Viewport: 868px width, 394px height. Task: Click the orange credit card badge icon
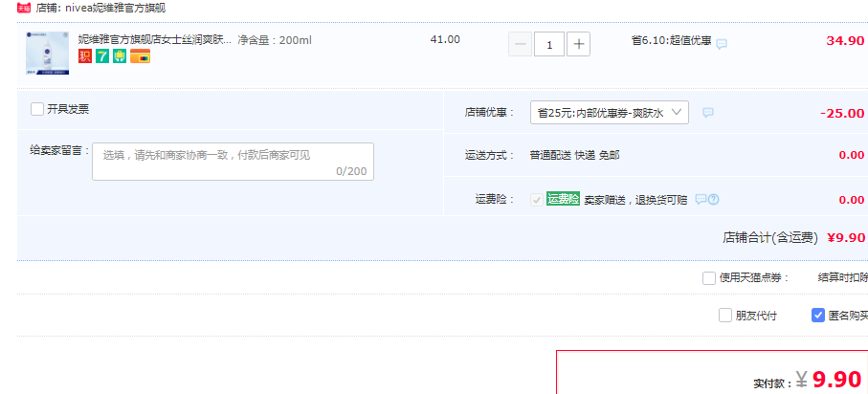[140, 55]
